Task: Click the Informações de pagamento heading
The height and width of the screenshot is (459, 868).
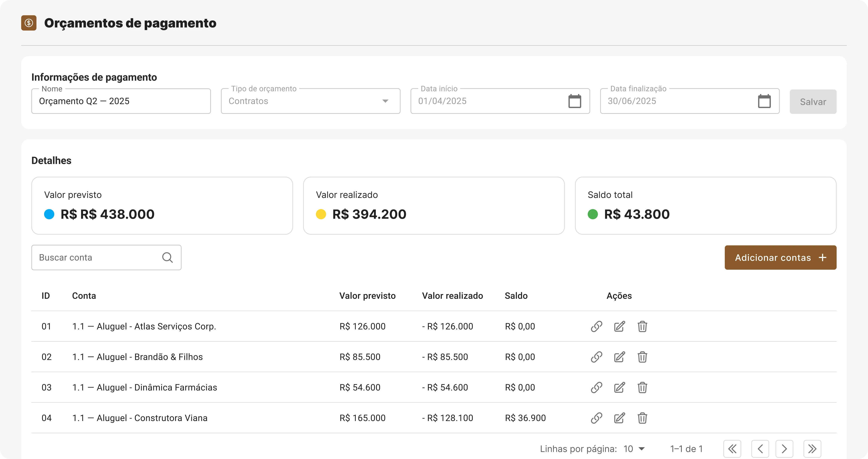Action: 94,77
